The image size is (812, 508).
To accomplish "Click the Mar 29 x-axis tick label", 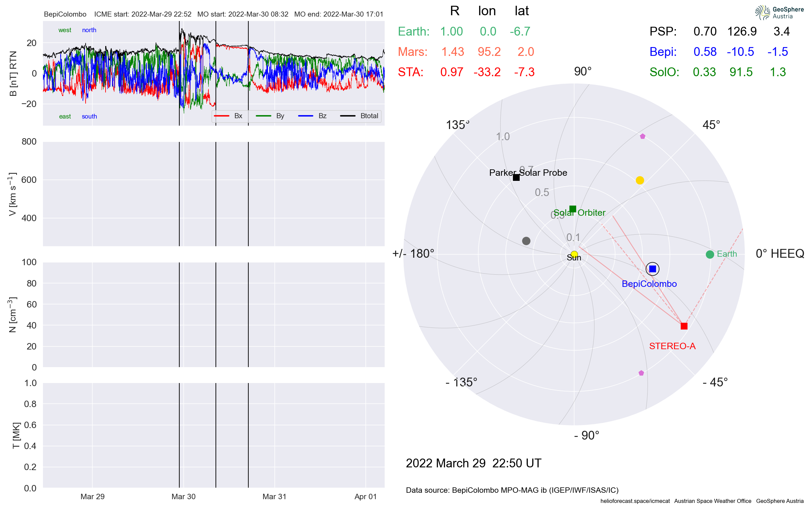I will [92, 496].
